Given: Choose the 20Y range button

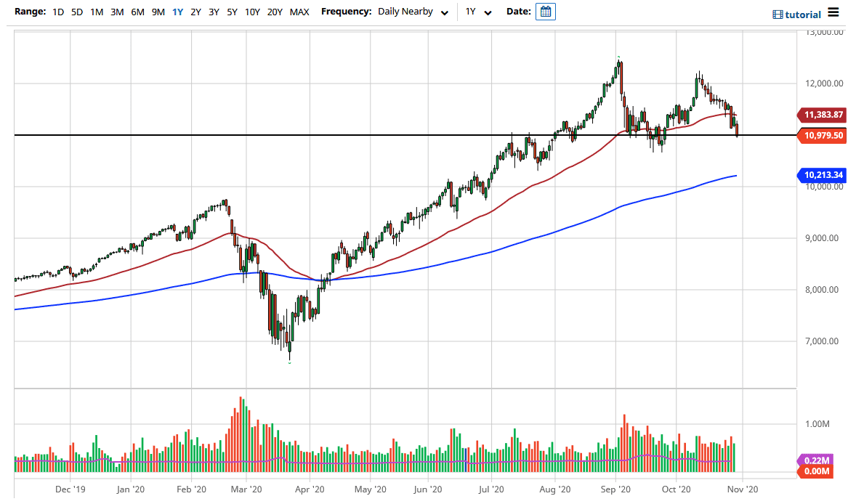Looking at the screenshot, I should [275, 12].
